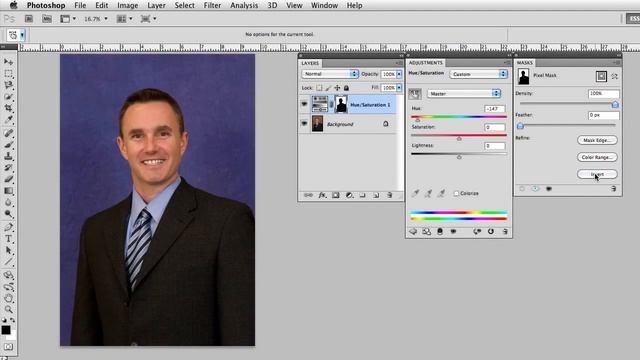Select the Path Selection tool
The width and height of the screenshot is (640, 360).
(8, 251)
